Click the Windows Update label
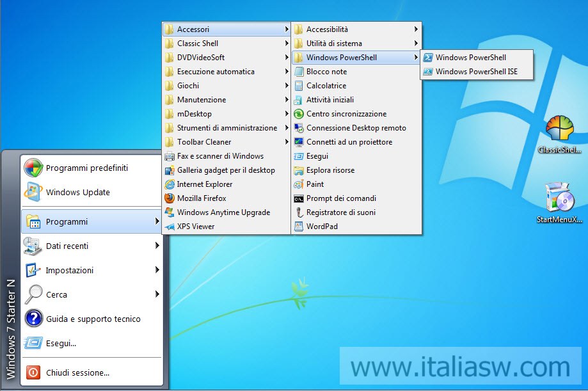This screenshot has height=391, width=588. click(78, 193)
